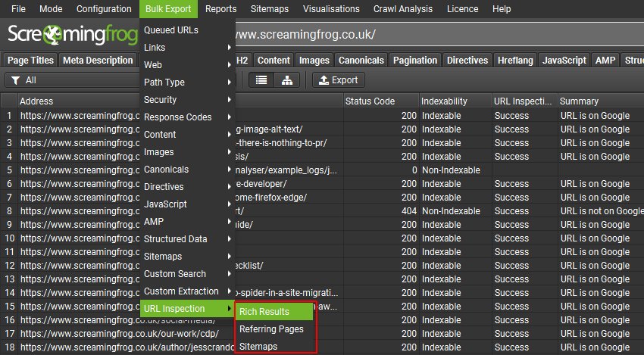
Task: Switch to the Hreflang tab
Action: (515, 61)
